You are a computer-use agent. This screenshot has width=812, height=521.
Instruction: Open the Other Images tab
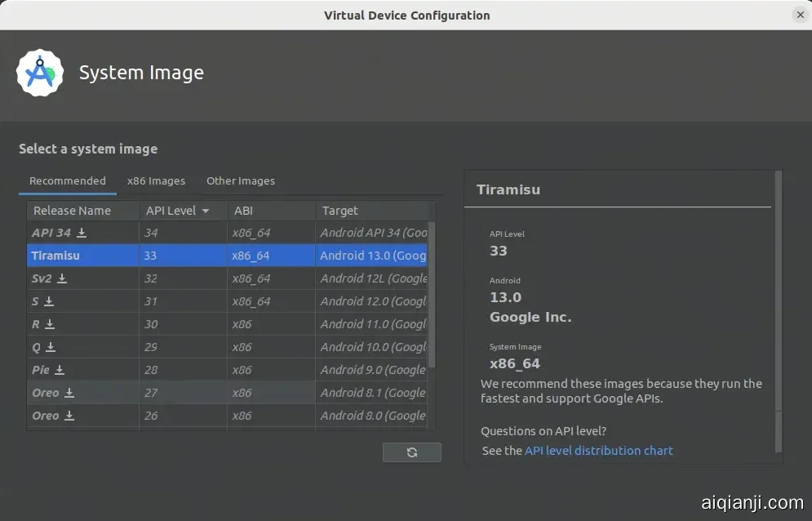(241, 181)
